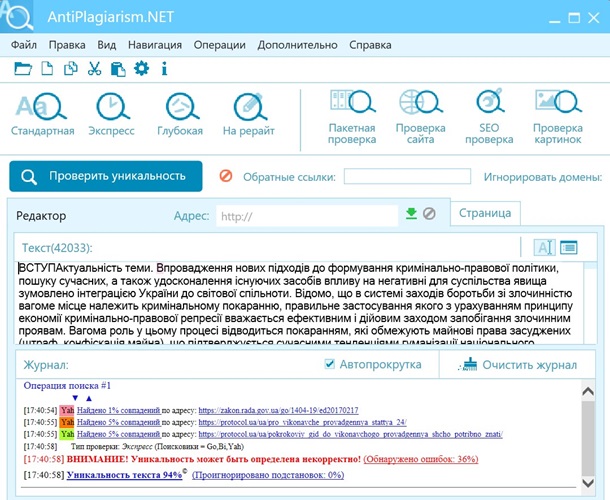This screenshot has height=500, width=610.
Task: Click the Операция поиска #1 heading
Action: 67,386
